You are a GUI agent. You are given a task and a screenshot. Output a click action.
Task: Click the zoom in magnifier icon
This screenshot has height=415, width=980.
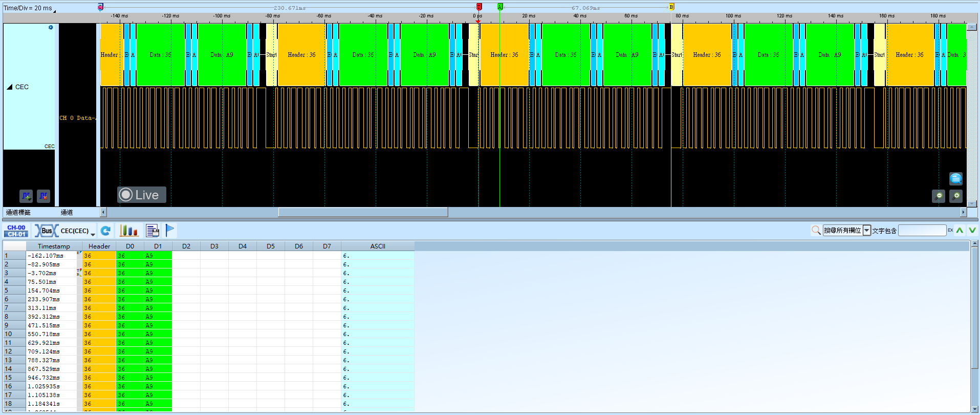tap(956, 196)
